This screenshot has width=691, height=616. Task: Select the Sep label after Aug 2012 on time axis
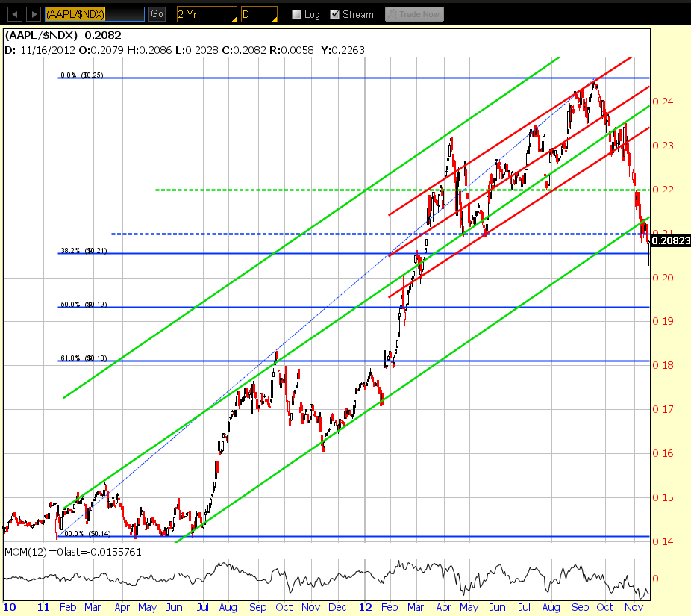[x=581, y=608]
